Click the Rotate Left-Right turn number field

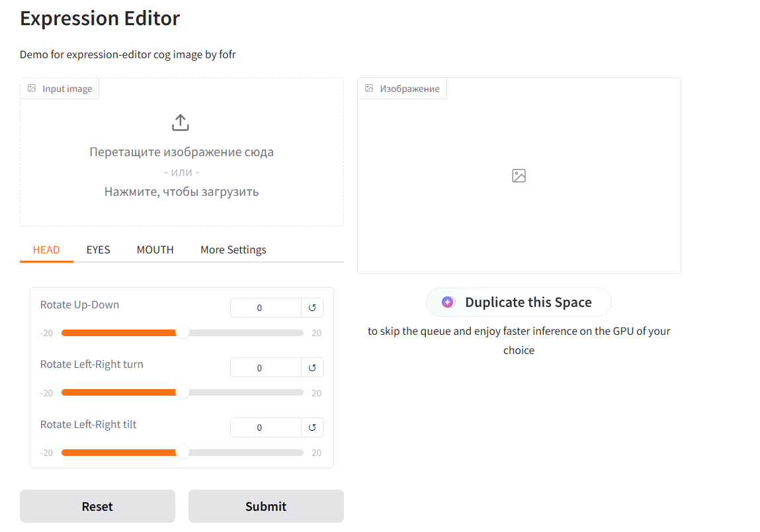tap(266, 368)
